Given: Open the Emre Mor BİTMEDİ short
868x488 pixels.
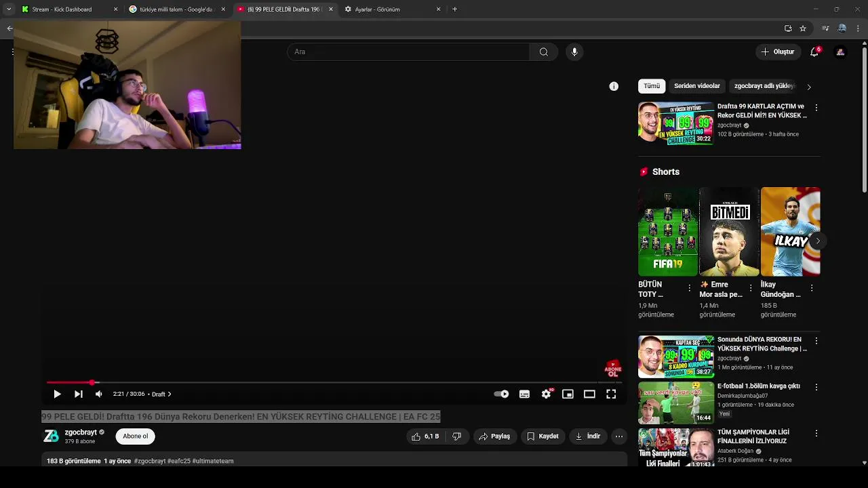Looking at the screenshot, I should click(x=729, y=232).
